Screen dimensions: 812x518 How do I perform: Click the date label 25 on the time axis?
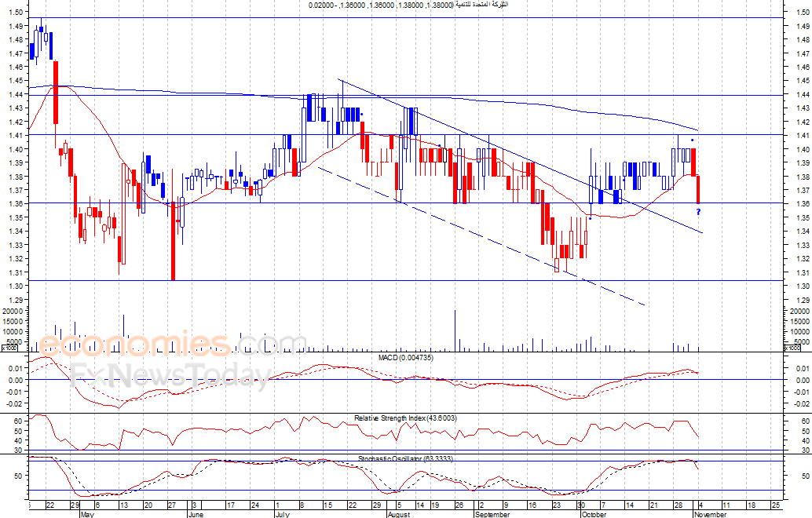(775, 505)
